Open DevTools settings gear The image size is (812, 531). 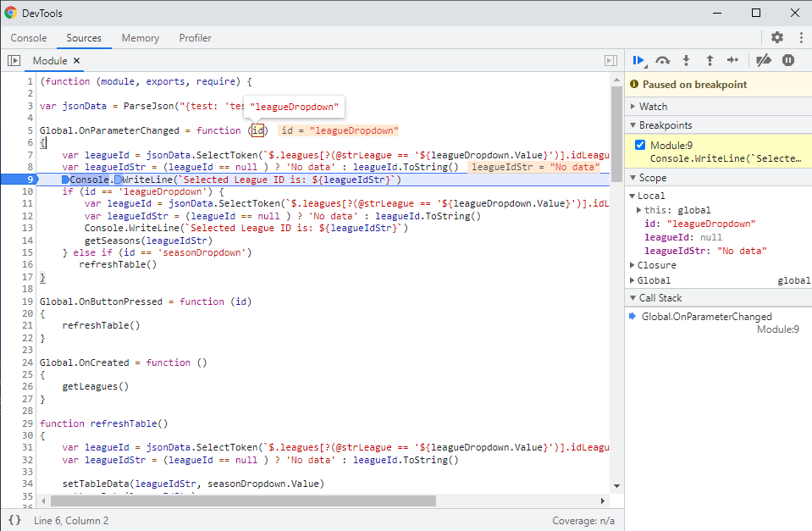tap(776, 37)
